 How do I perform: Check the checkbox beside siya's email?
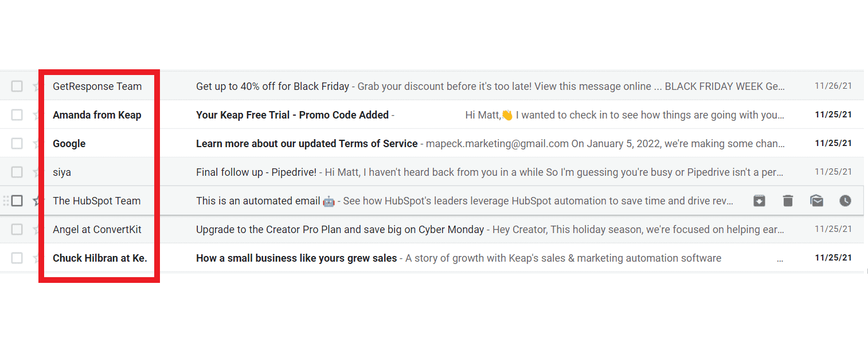[x=17, y=172]
